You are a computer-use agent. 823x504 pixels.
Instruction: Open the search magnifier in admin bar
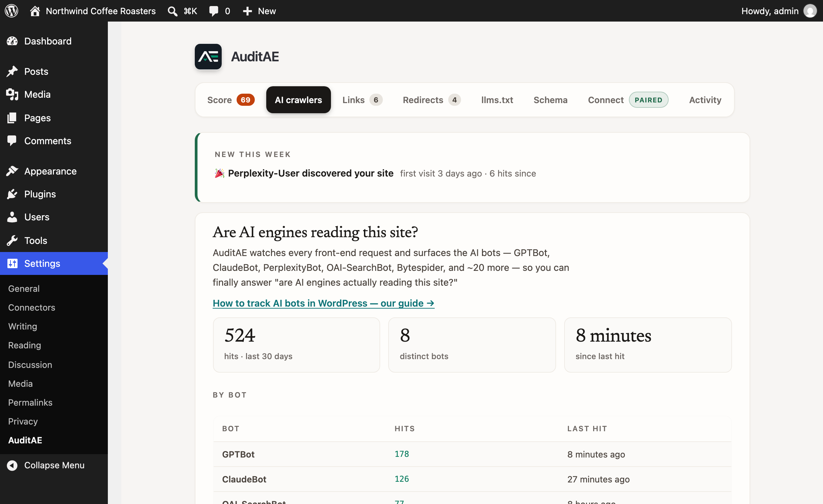pos(173,11)
